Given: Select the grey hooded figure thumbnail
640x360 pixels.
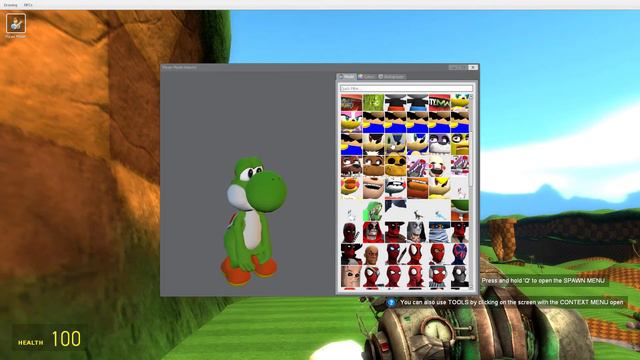Looking at the screenshot, I should click(x=417, y=232).
